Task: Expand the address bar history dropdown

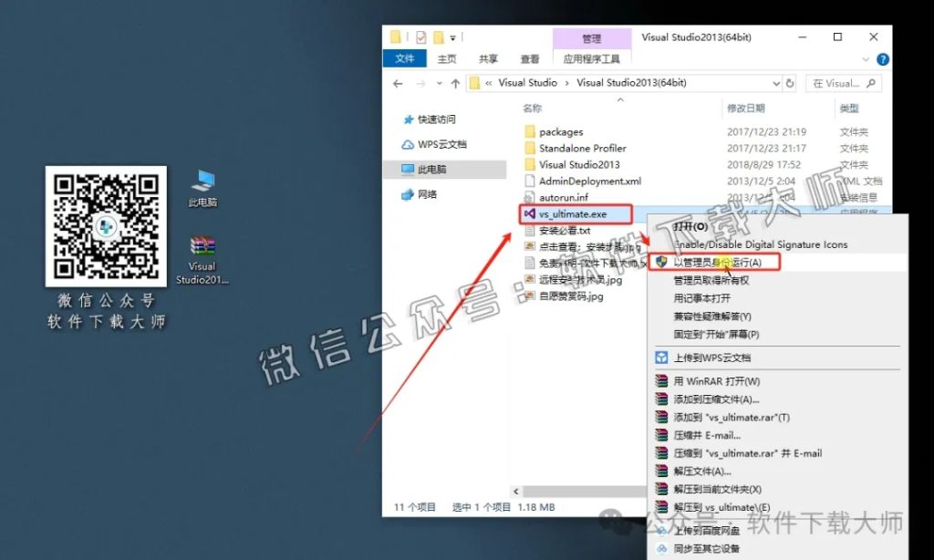Action: [776, 83]
